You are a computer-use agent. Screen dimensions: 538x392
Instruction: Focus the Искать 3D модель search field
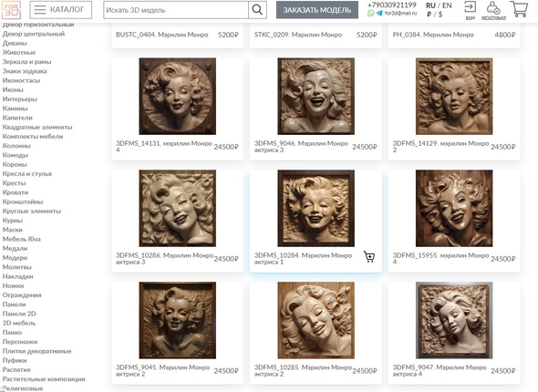tap(176, 10)
